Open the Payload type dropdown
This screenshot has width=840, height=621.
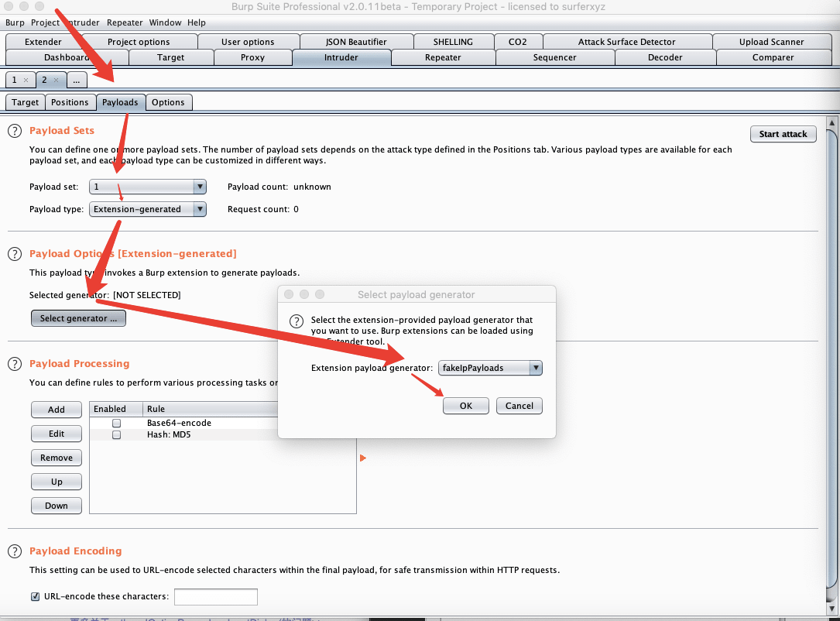pyautogui.click(x=147, y=209)
